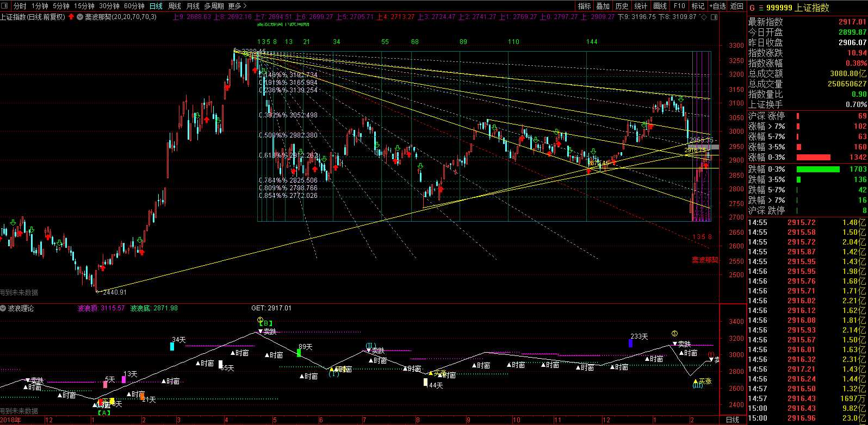The image size is (868, 425).
Task: Click the 波浪顶 3115.57 value
Action: [101, 308]
